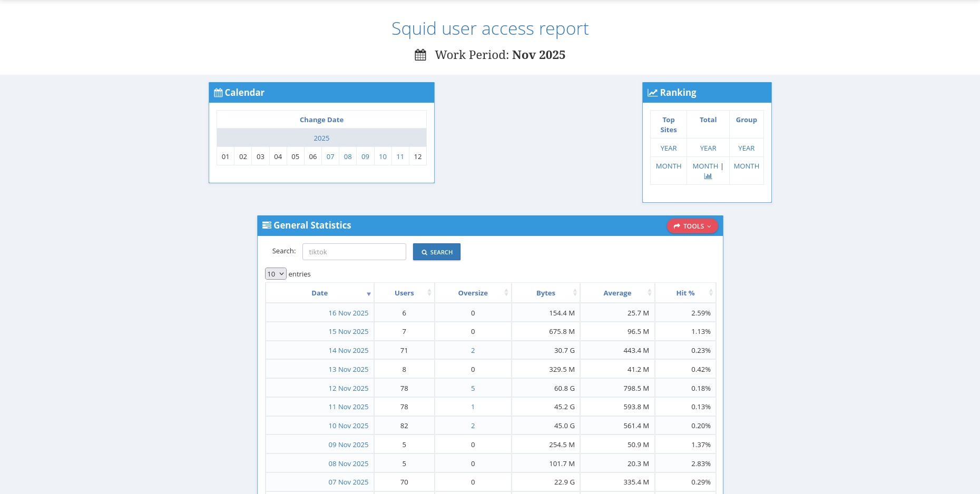Click the SEARCH button
Image resolution: width=980 pixels, height=494 pixels.
437,252
